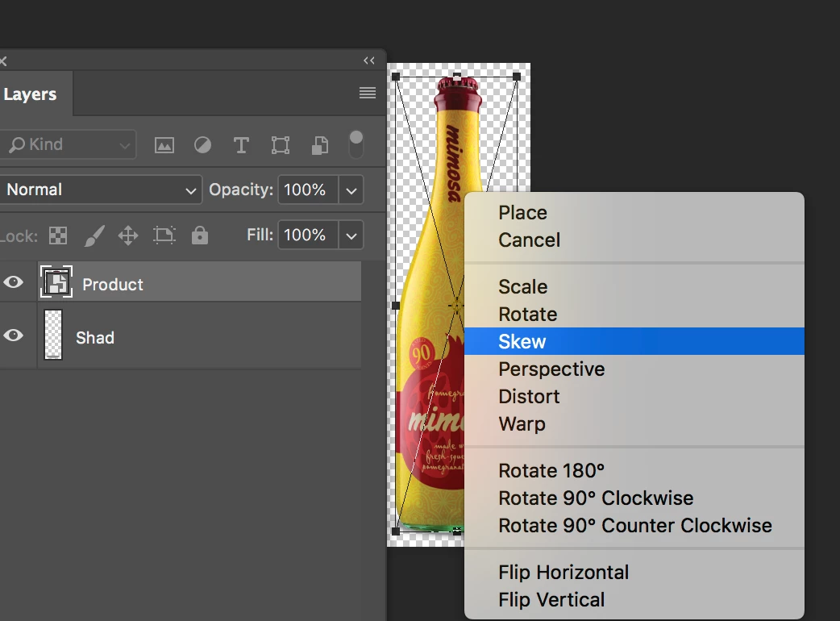Click top-left transform handle
The width and height of the screenshot is (840, 621).
point(396,77)
